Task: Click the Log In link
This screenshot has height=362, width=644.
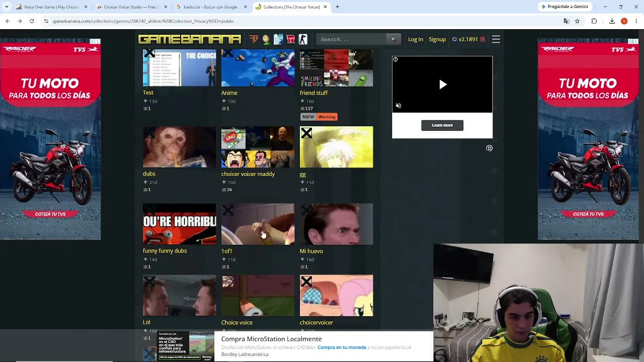Action: (x=416, y=39)
